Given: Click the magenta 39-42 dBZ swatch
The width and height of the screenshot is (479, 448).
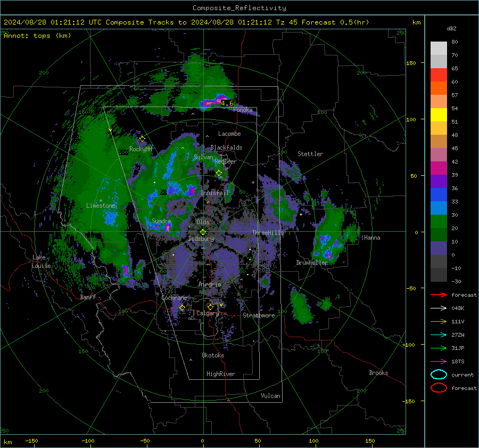Looking at the screenshot, I should pyautogui.click(x=439, y=168).
